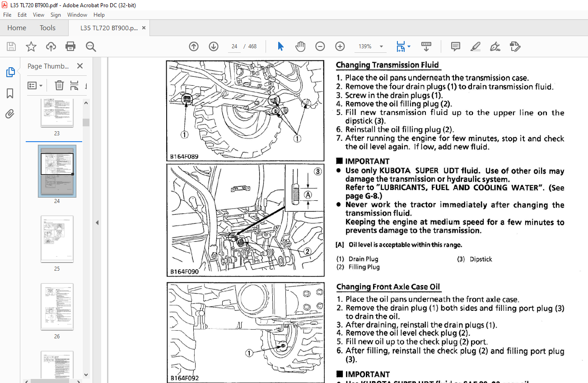Close the Page Thumbnails panel
588x383 pixels.
coord(80,66)
